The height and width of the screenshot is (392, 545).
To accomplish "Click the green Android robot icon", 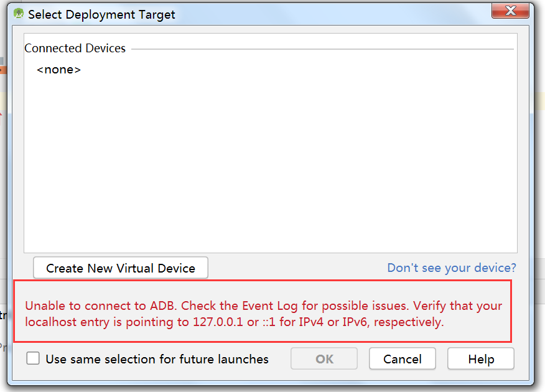I will 19,13.
